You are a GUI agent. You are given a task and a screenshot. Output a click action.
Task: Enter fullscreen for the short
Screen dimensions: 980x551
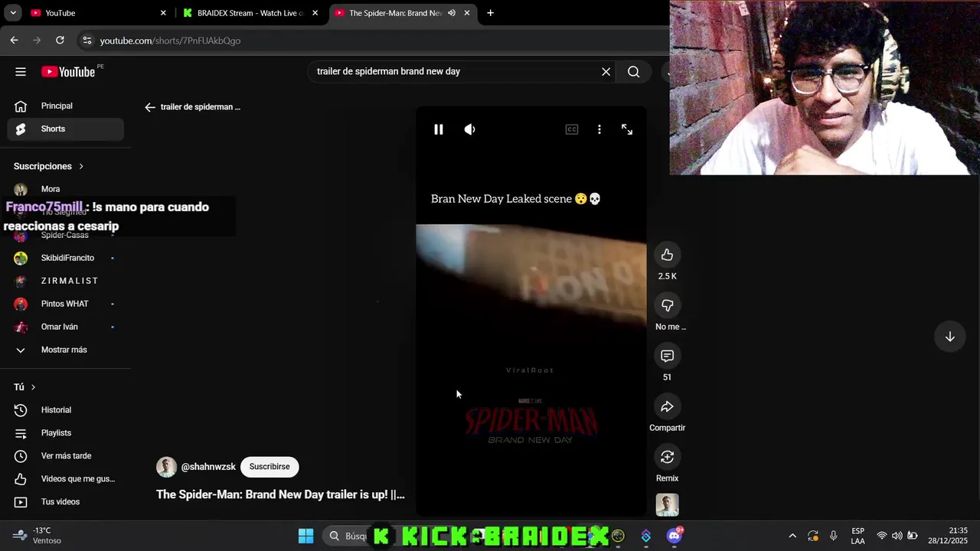tap(627, 129)
